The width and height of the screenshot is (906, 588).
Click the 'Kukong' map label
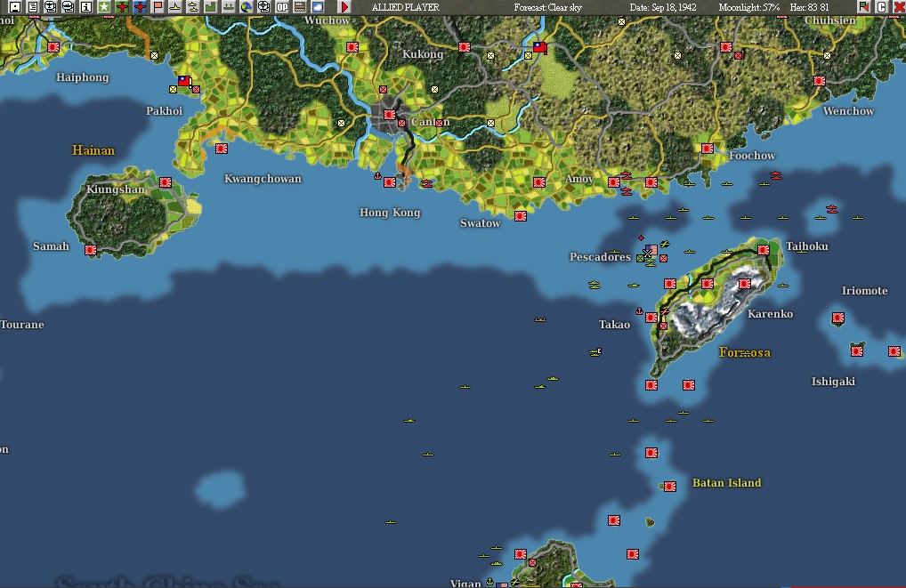pyautogui.click(x=423, y=54)
